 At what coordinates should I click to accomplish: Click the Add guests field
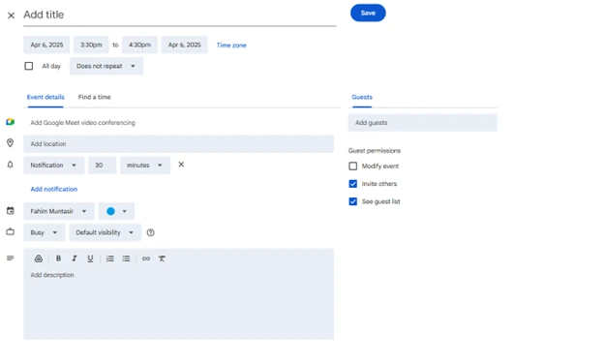423,123
